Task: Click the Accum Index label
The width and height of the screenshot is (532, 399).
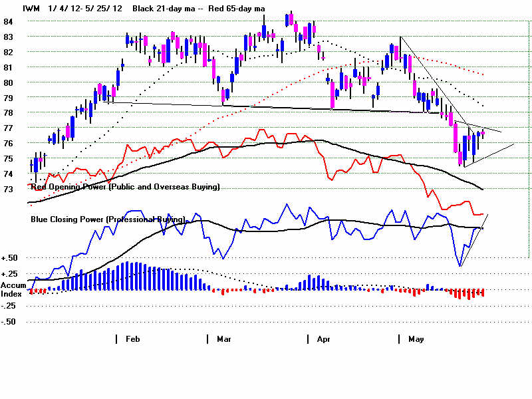Action: [x=13, y=289]
